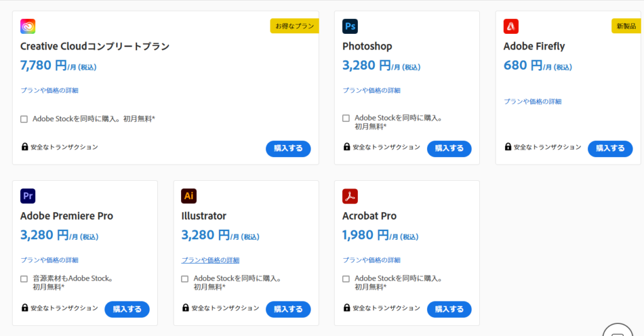
Task: Open plan and price details for Illustrator
Action: click(211, 260)
